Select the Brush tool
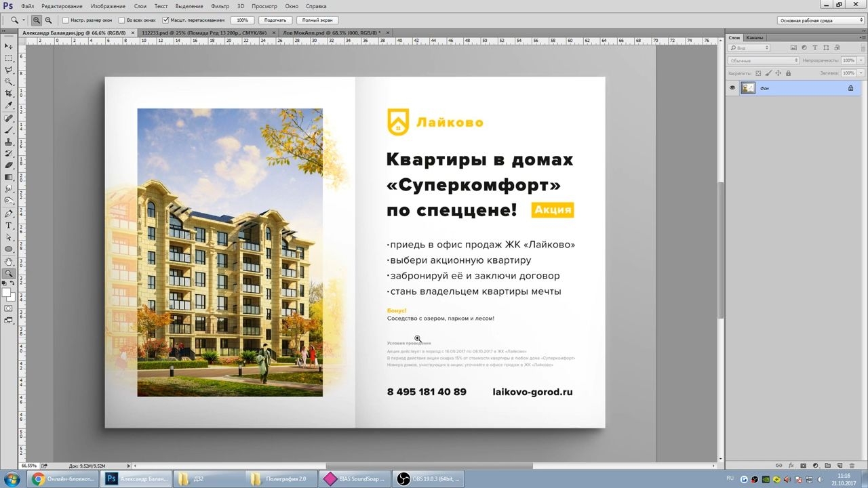This screenshot has height=488, width=868. coord(9,130)
